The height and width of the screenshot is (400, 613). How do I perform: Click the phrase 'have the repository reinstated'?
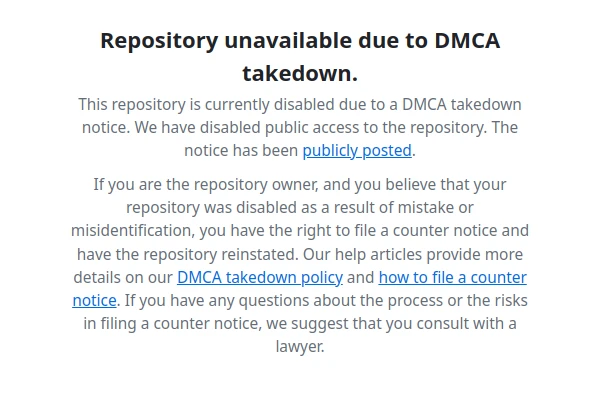point(187,255)
